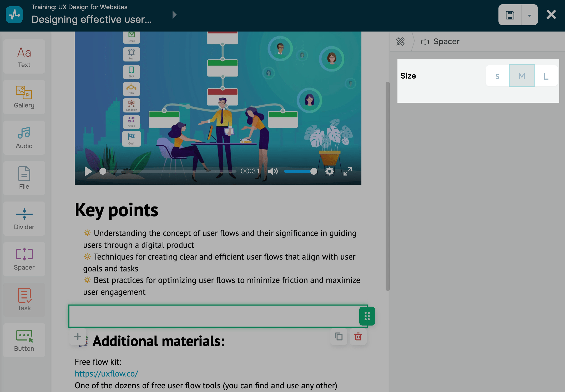Adjust the video volume slider

click(x=300, y=171)
